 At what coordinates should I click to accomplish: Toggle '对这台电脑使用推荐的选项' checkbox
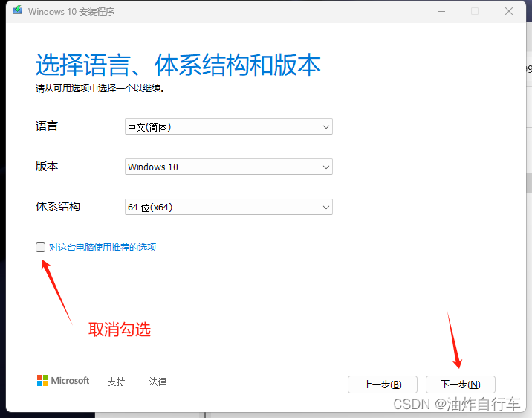pyautogui.click(x=40, y=247)
